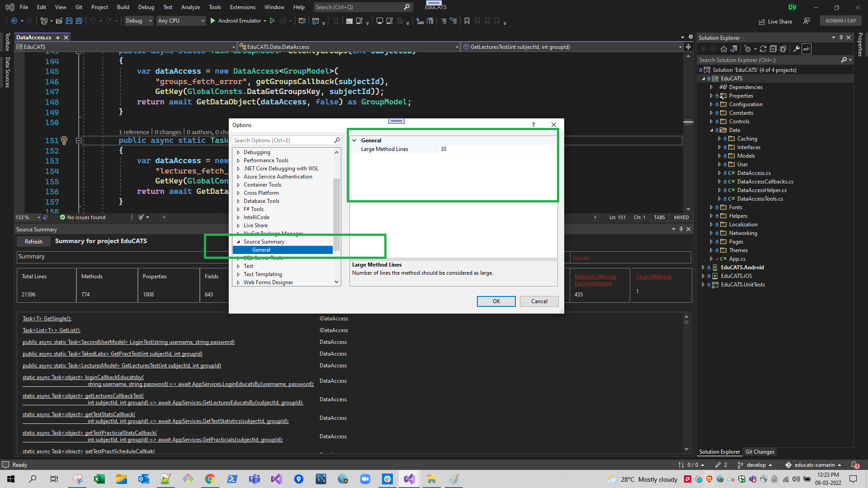
Task: Click the Pending Changes Filter clock icon
Action: (x=747, y=49)
